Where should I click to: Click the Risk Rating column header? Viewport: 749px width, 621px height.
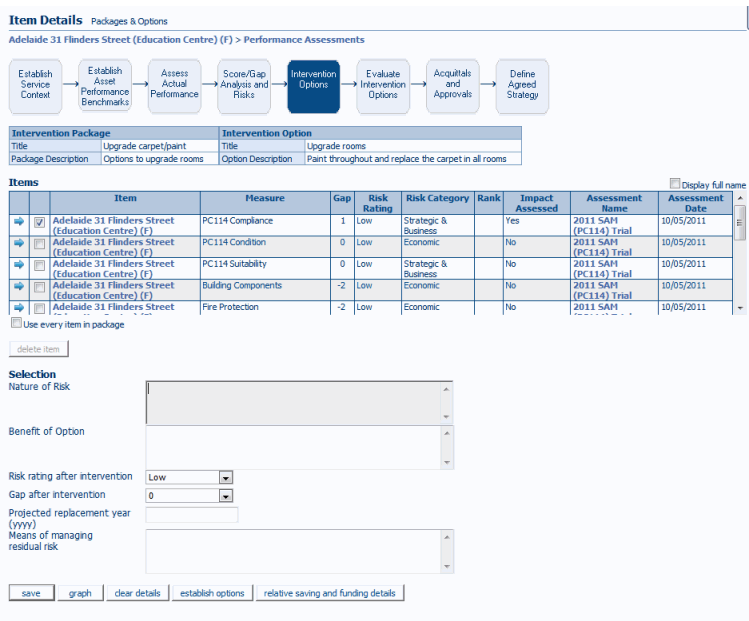378,203
